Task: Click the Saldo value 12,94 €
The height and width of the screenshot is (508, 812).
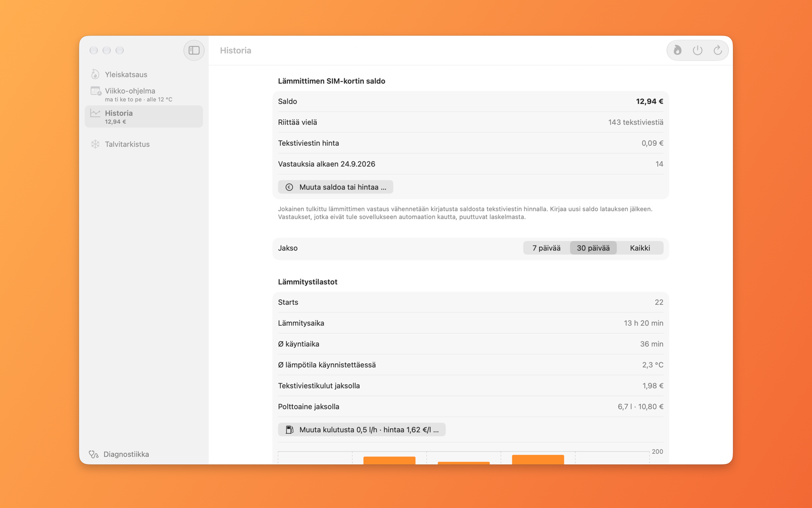Action: [650, 102]
